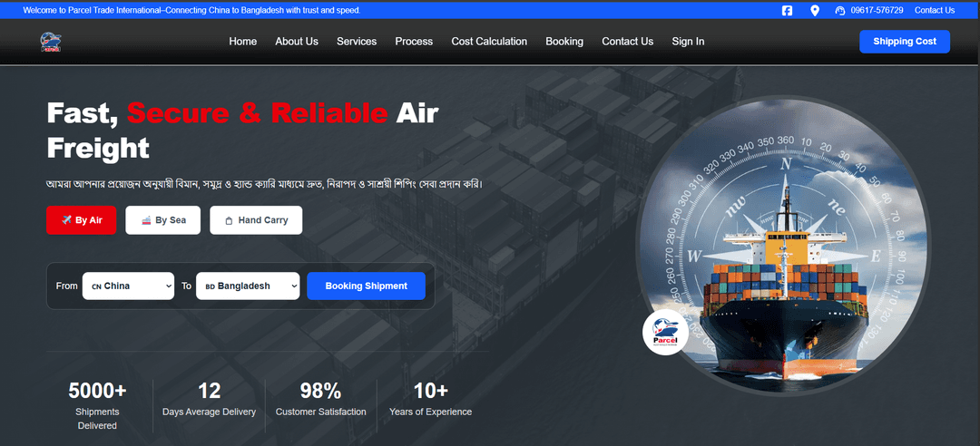Open the To country dropdown showing Bangladesh
This screenshot has height=446, width=980.
(x=247, y=286)
